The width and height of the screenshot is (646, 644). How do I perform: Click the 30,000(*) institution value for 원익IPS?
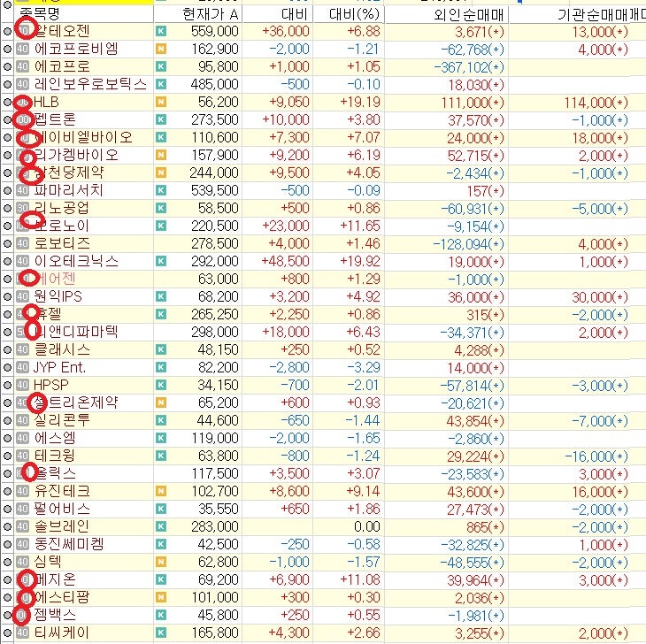click(x=599, y=297)
